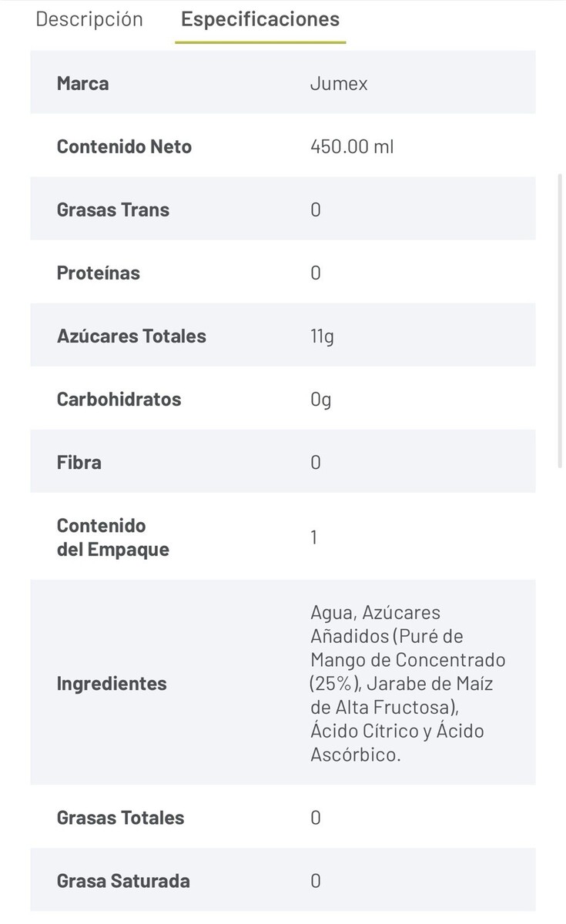Click the vertical scrollbar on the right

click(x=561, y=320)
